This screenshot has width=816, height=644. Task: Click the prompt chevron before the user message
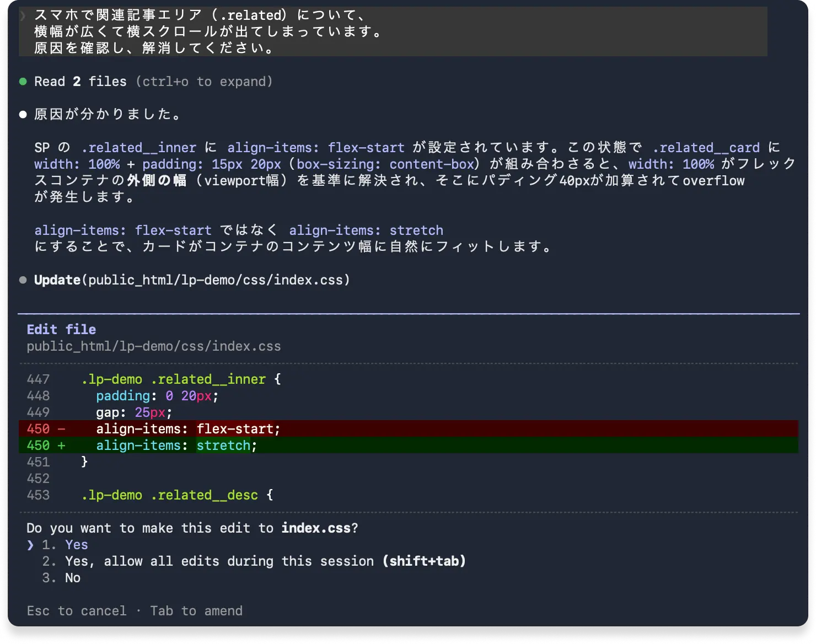tap(22, 15)
